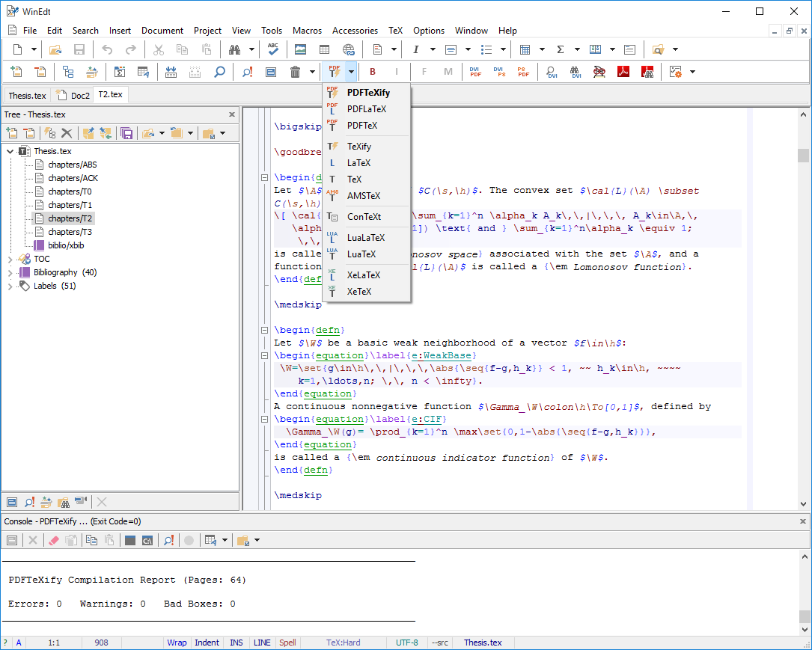The width and height of the screenshot is (812, 650).
Task: Toggle INS insert mode indicator
Action: (236, 643)
